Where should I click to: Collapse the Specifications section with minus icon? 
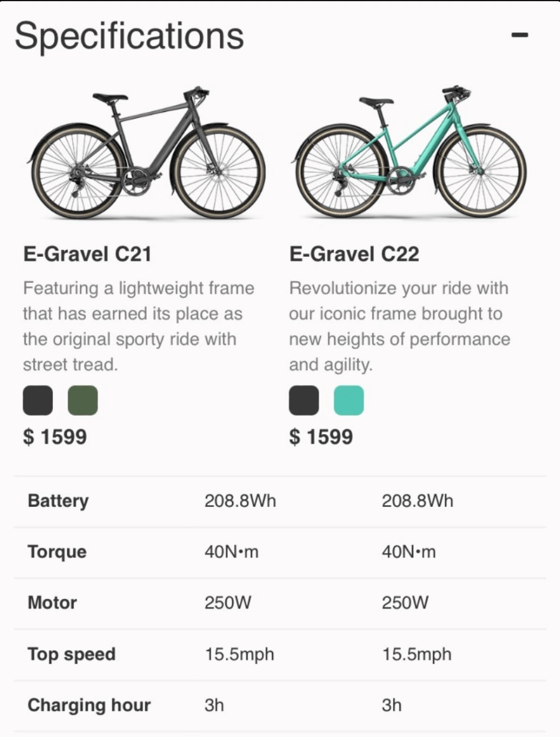(520, 35)
